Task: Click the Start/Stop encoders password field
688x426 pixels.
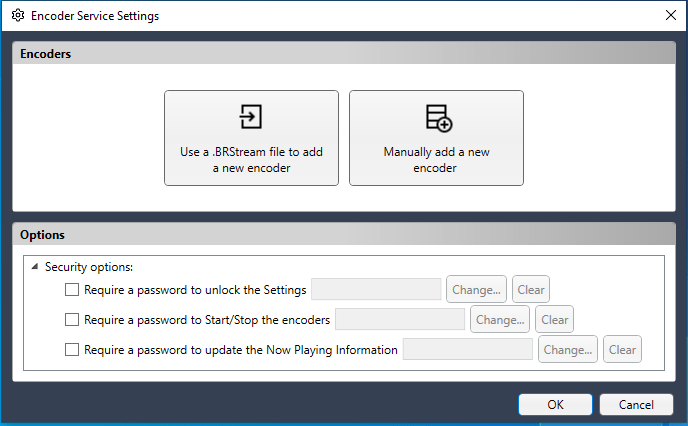Action: [400, 319]
